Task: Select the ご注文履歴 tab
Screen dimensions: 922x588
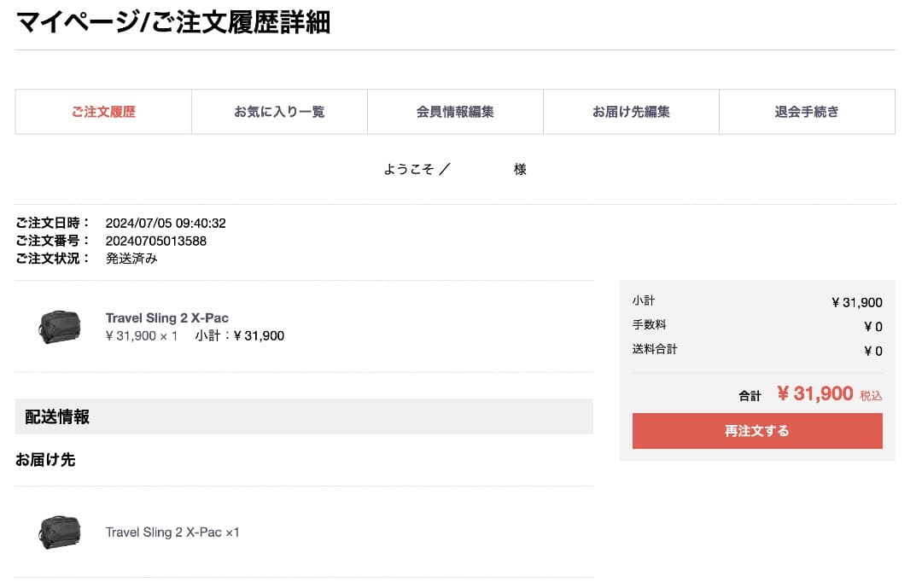Action: tap(102, 112)
